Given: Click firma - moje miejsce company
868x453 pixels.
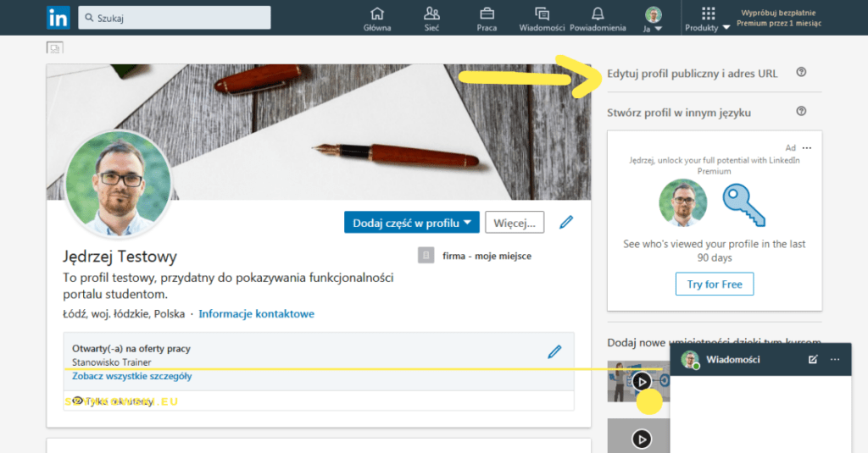Looking at the screenshot, I should click(x=487, y=256).
